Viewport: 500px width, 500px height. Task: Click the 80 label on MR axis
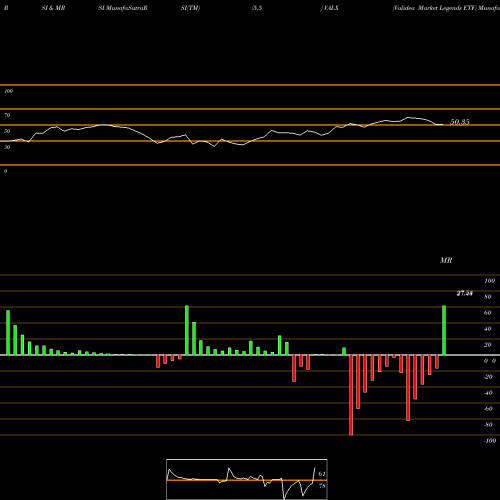pos(488,297)
